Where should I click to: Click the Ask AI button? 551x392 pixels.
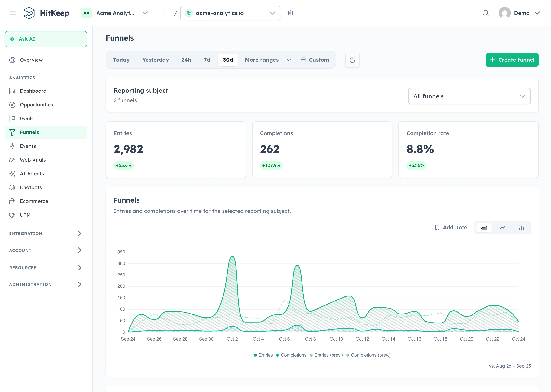[46, 39]
